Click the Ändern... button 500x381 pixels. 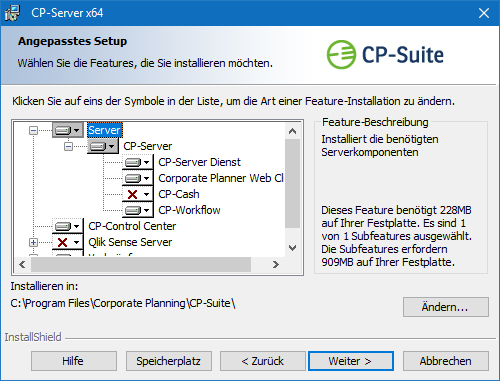pyautogui.click(x=446, y=307)
